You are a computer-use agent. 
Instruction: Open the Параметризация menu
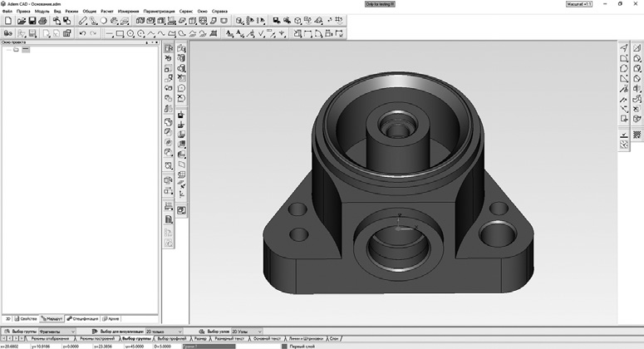[159, 12]
